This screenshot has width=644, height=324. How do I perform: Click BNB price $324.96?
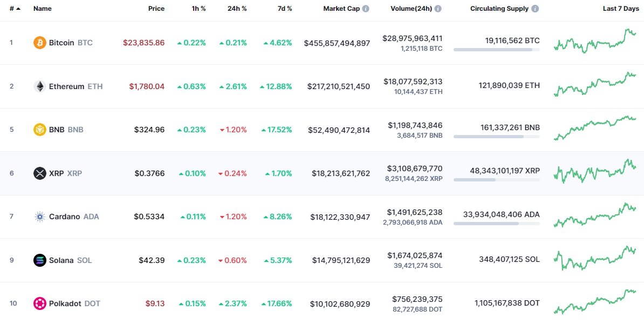[149, 130]
